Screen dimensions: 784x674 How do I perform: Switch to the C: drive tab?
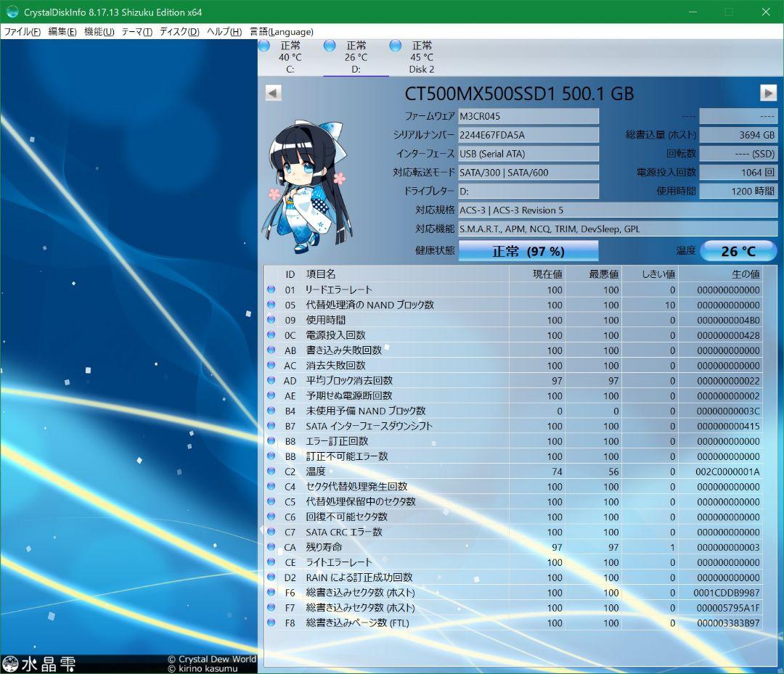coord(290,58)
